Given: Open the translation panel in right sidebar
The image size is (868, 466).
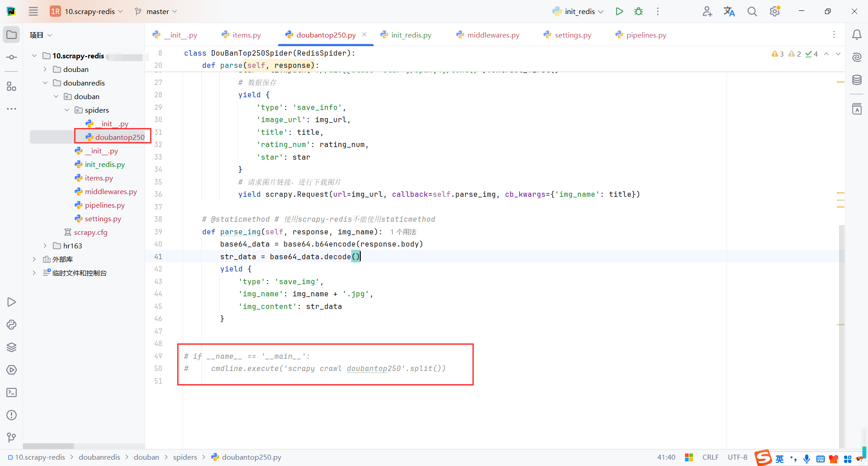Looking at the screenshot, I should 857,109.
